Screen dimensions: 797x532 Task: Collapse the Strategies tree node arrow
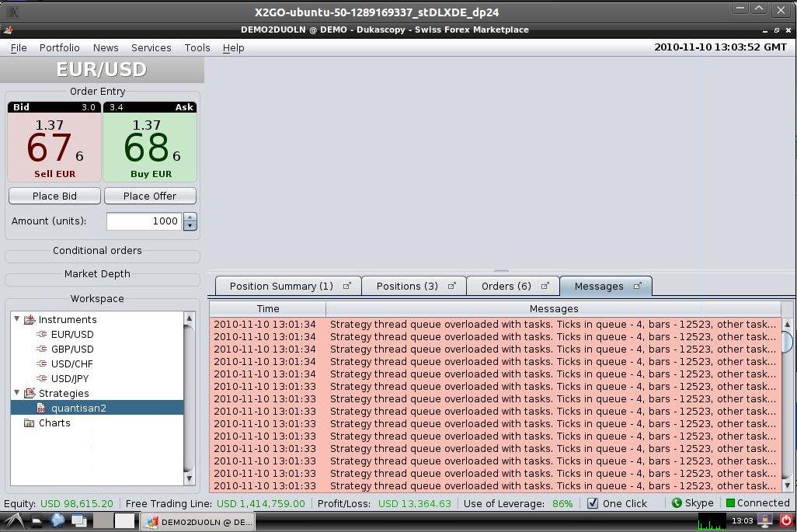pos(17,393)
